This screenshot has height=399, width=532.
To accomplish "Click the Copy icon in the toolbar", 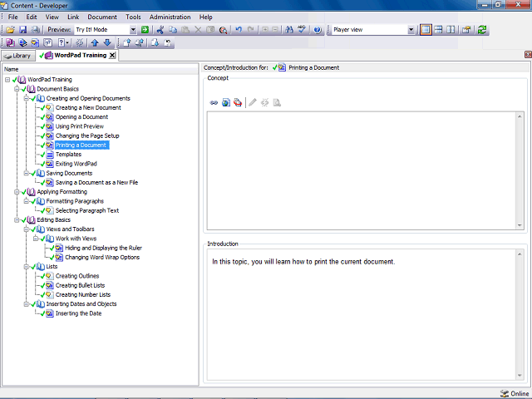I will [x=173, y=30].
